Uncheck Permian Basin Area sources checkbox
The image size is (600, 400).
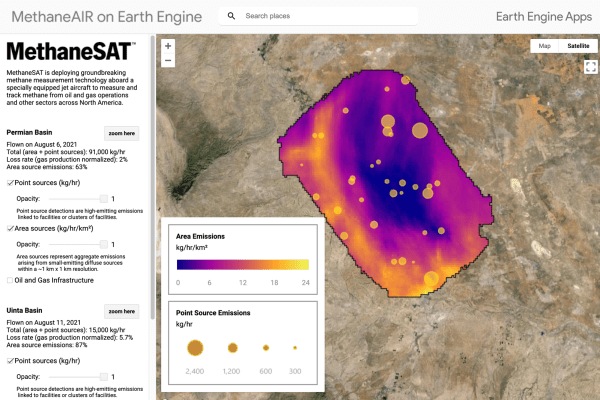[10, 229]
